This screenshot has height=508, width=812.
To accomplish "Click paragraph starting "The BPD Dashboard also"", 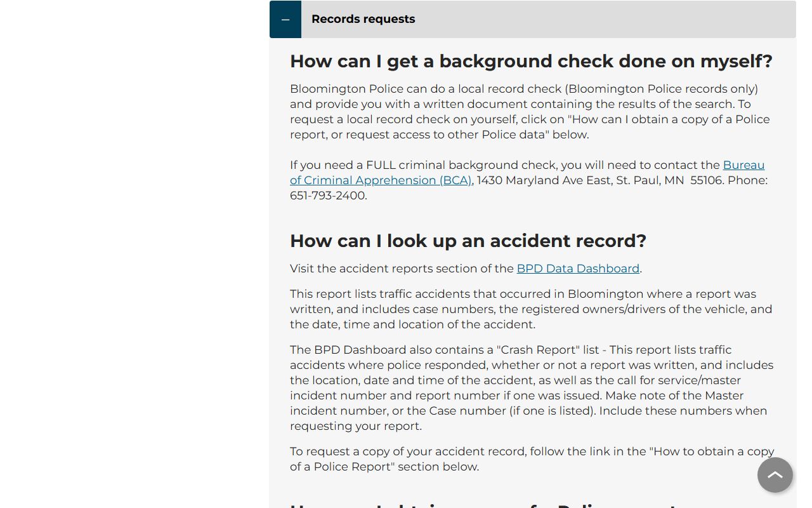I will [x=531, y=388].
